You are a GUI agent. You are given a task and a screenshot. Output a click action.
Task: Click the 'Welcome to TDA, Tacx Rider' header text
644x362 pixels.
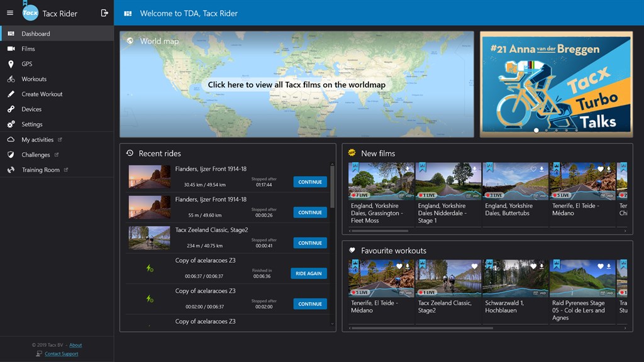(x=189, y=14)
